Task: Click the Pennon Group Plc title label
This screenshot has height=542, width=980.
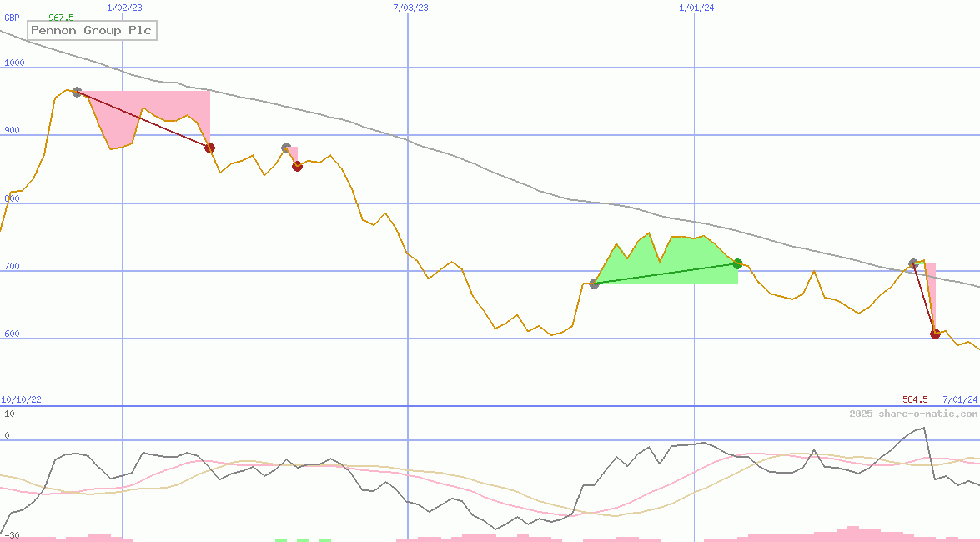Action: coord(92,31)
